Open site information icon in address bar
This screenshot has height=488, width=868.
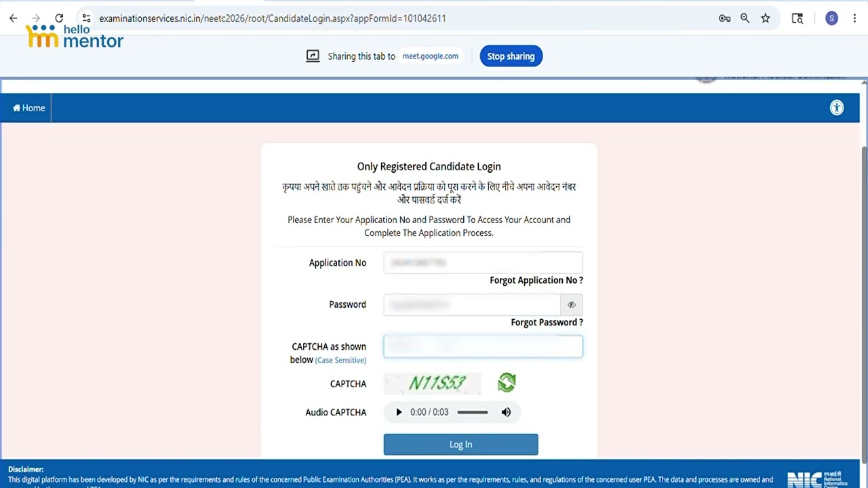tap(85, 18)
